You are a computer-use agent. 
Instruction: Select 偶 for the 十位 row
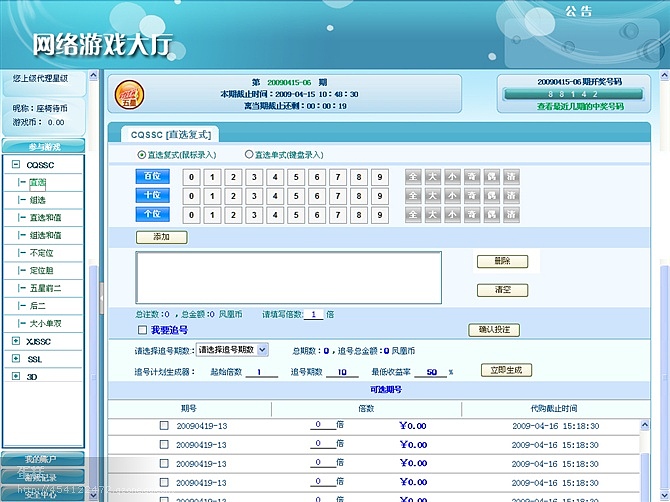[x=491, y=196]
